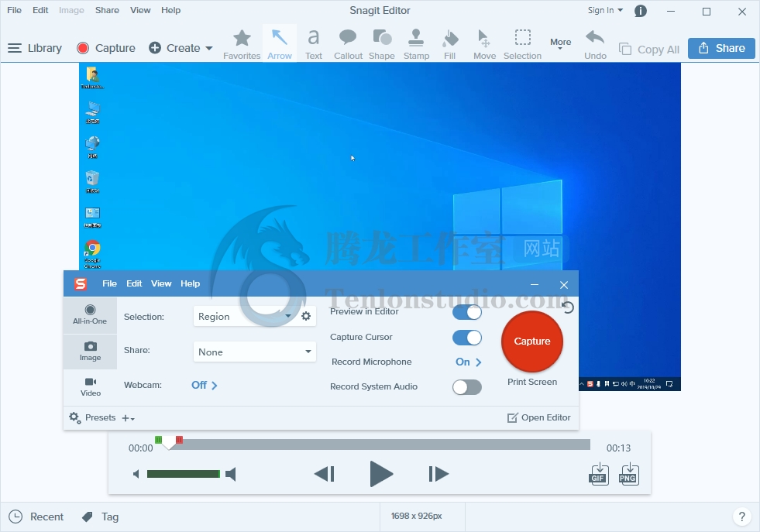Click the reset arrow above Capture button
This screenshot has width=760, height=532.
click(568, 307)
